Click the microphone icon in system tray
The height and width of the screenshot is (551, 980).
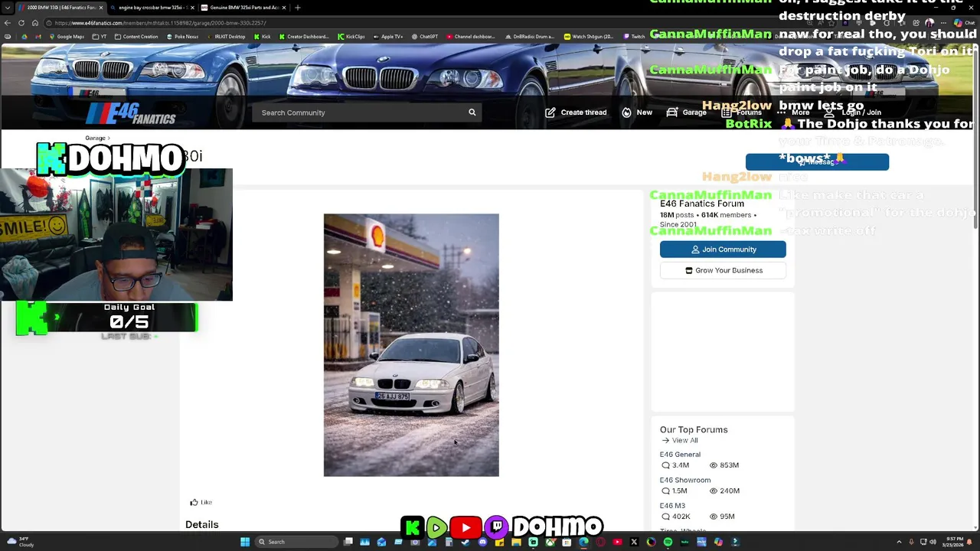910,542
